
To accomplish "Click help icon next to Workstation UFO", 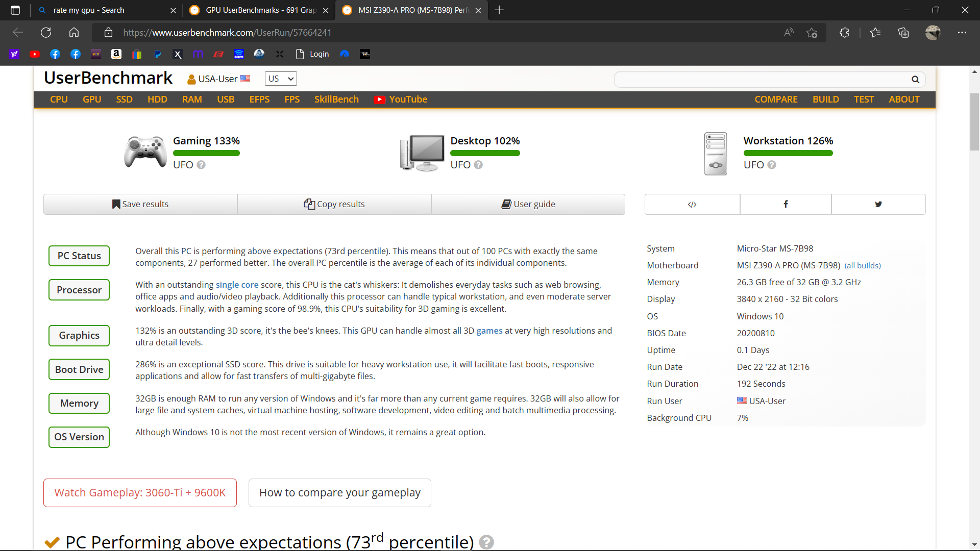I will [772, 165].
